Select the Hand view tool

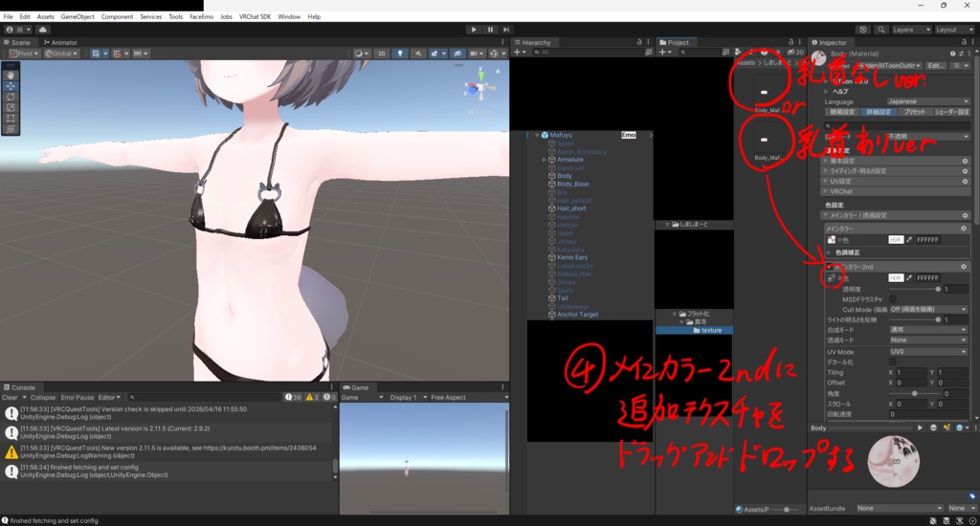point(11,75)
